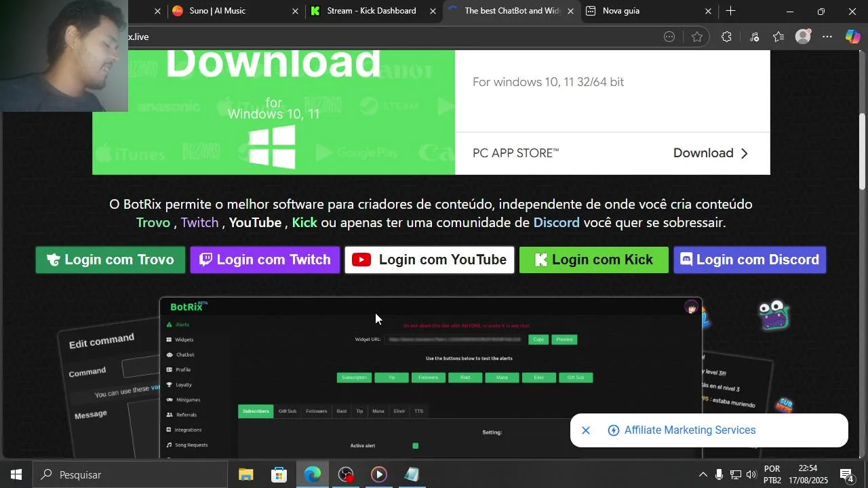Click the Login com Kick button
This screenshot has width=868, height=488.
[x=594, y=260]
